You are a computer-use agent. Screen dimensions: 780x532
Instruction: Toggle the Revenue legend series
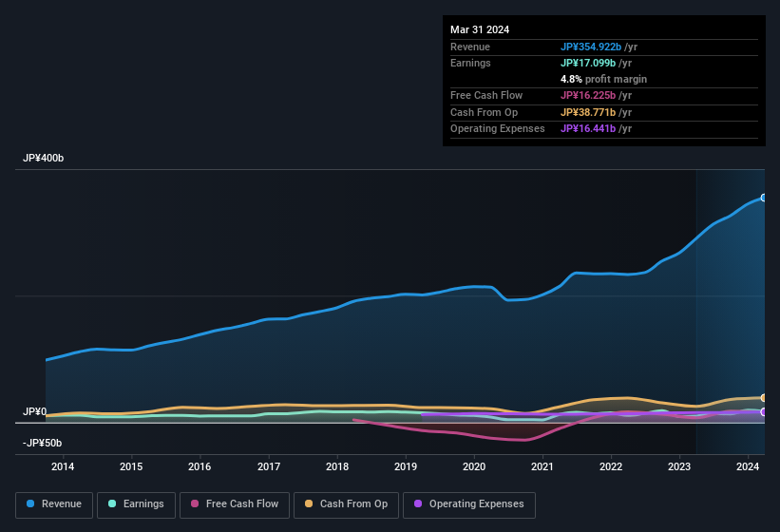pos(54,504)
